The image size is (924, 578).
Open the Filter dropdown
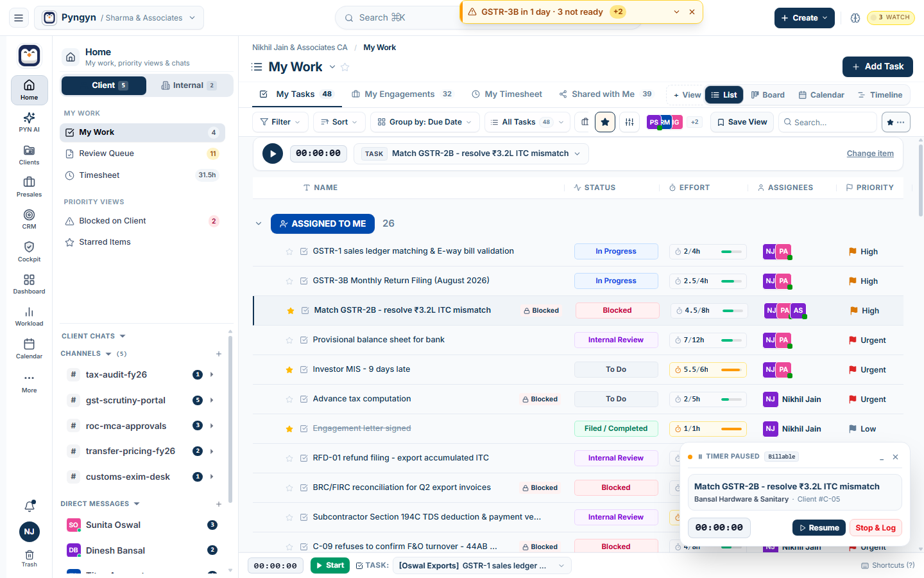281,122
